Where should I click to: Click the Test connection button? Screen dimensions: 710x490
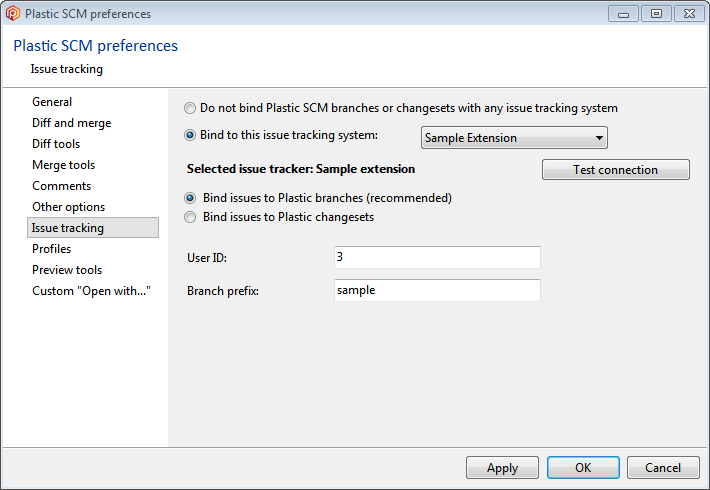(615, 170)
